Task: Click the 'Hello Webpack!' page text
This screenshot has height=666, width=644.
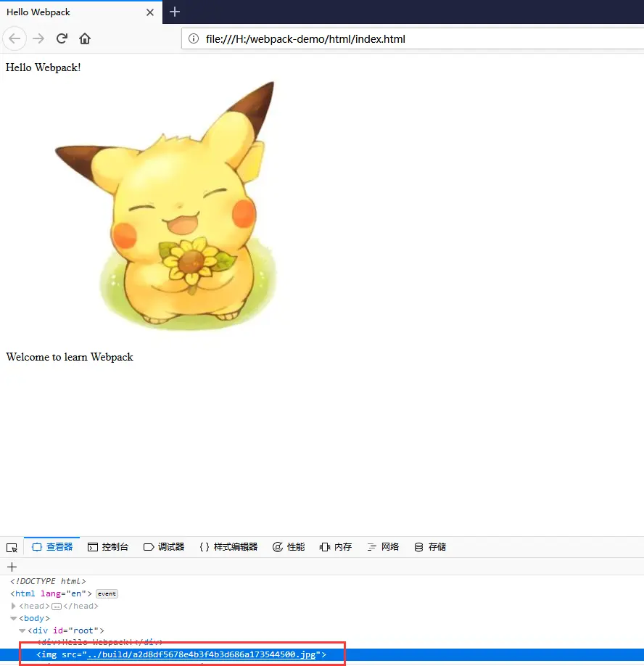Action: click(43, 67)
